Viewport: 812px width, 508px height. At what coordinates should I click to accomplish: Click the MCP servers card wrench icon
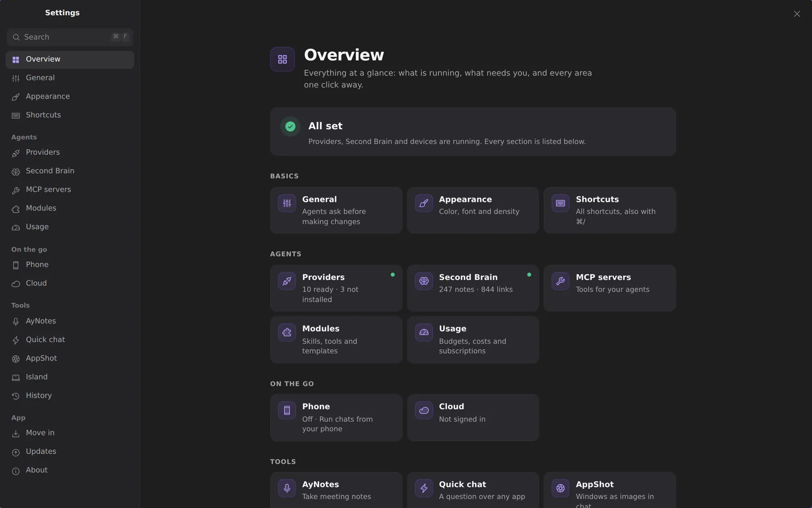[560, 281]
